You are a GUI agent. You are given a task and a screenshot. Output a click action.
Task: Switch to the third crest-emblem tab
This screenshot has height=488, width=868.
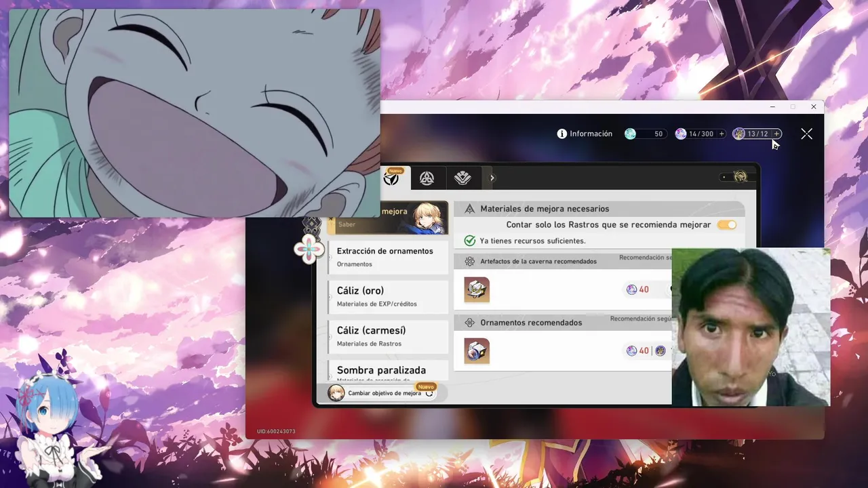click(462, 178)
